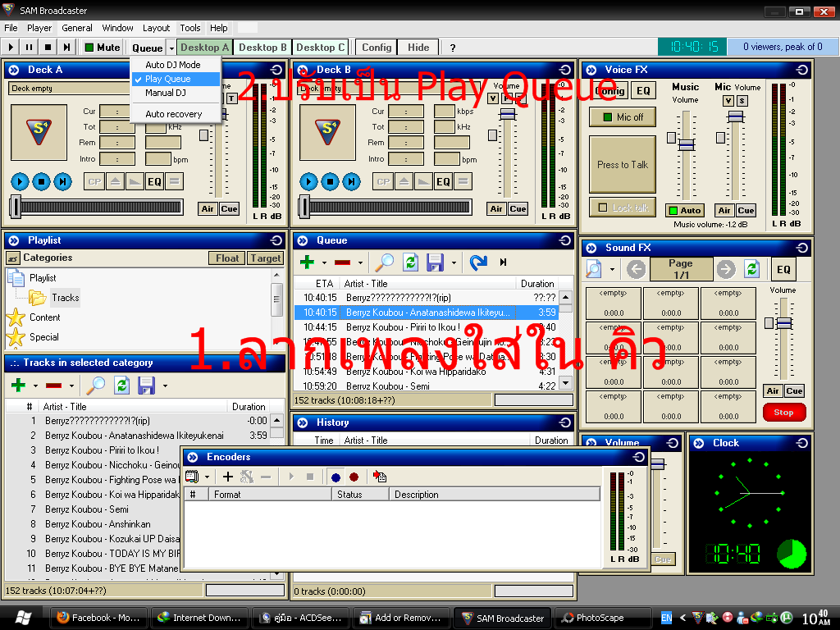Open Deck A EQ

tap(154, 181)
